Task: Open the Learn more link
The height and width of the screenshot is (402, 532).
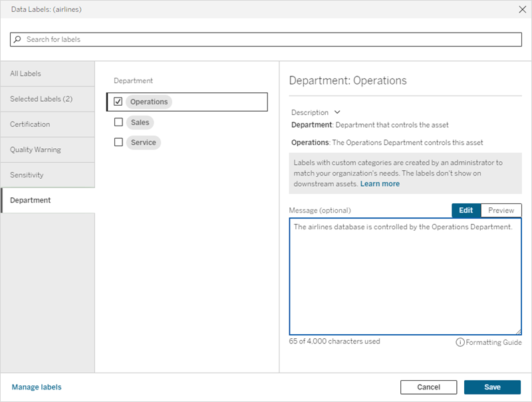Action: (380, 183)
